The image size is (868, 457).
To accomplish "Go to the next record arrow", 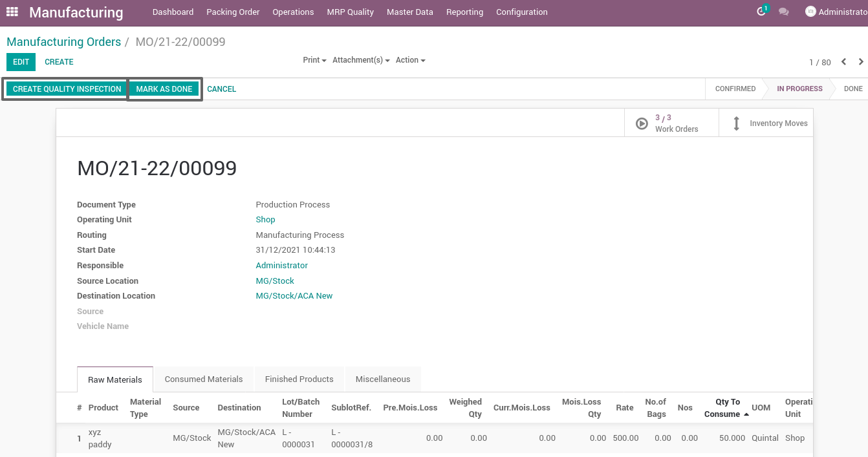I will click(x=861, y=62).
